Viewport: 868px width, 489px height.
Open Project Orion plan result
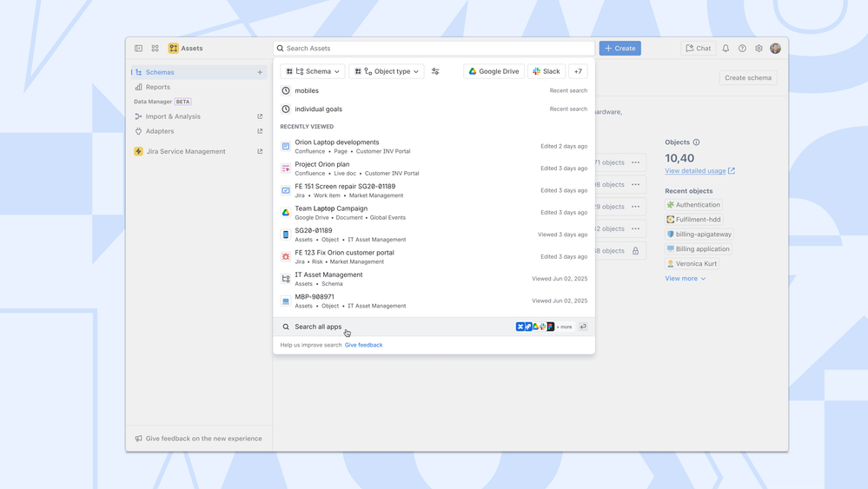(434, 169)
